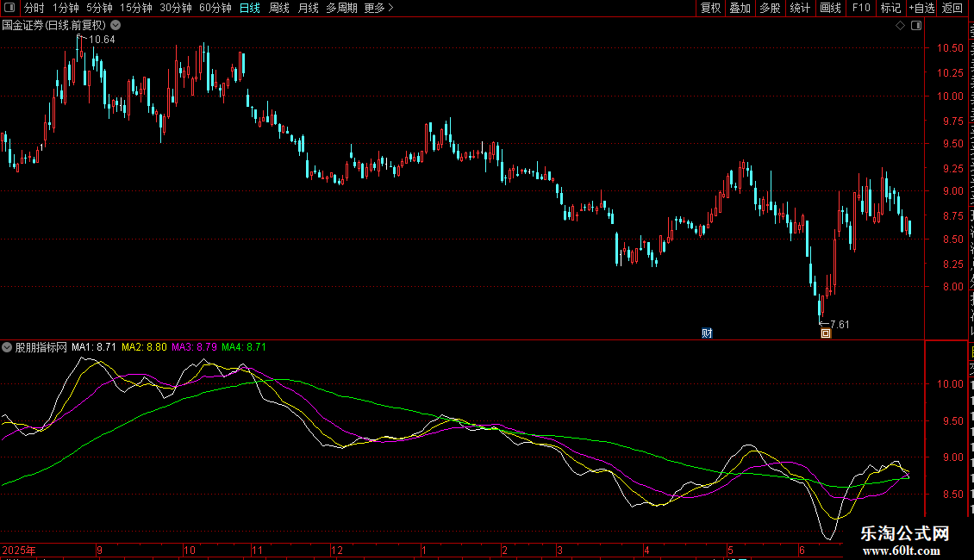Click the MA3: 8.79 value label
974x560 pixels.
195,347
